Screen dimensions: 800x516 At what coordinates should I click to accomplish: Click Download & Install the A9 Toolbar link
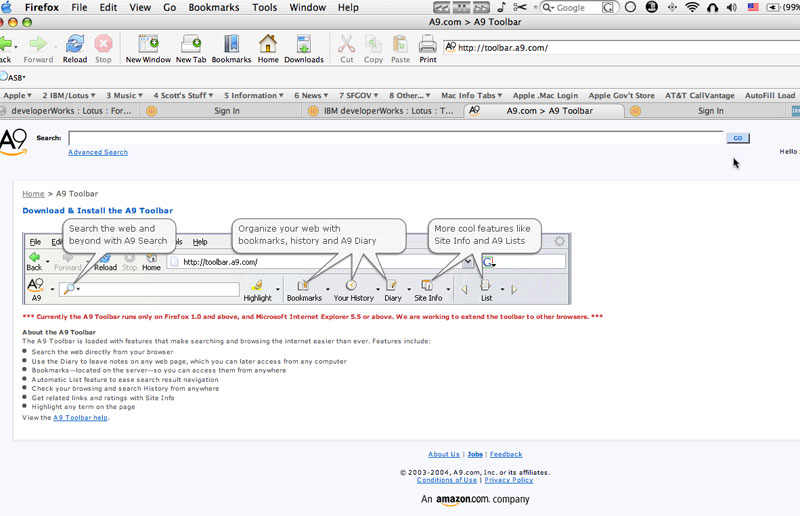tap(97, 210)
